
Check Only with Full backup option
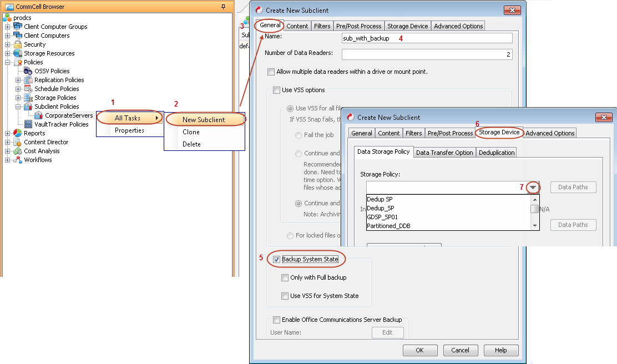pyautogui.click(x=285, y=277)
